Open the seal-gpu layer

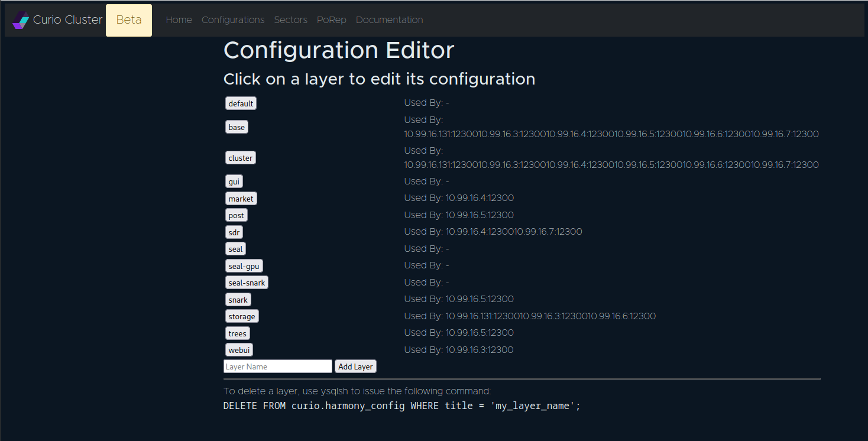[x=244, y=266]
